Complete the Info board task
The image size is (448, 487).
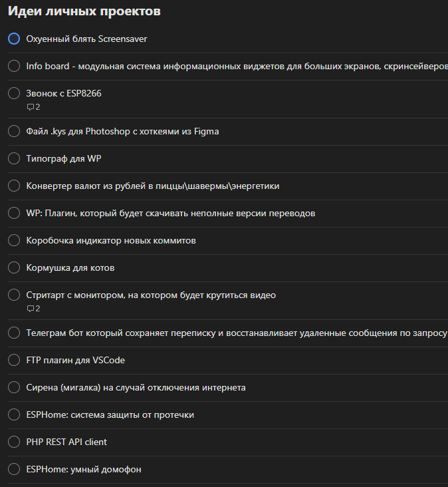click(x=14, y=66)
